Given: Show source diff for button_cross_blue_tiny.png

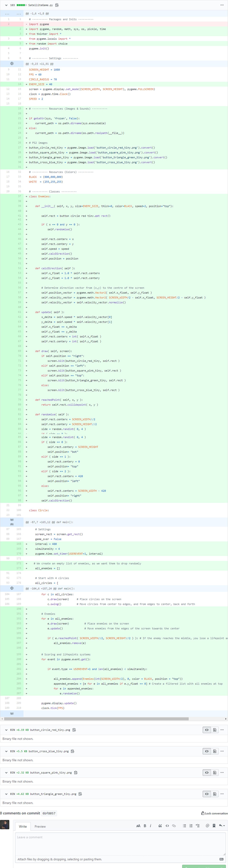Looking at the screenshot, I should (x=207, y=751).
